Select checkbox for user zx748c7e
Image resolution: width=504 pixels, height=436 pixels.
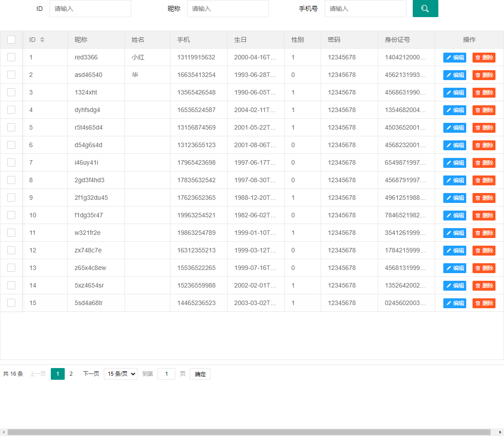coord(11,250)
